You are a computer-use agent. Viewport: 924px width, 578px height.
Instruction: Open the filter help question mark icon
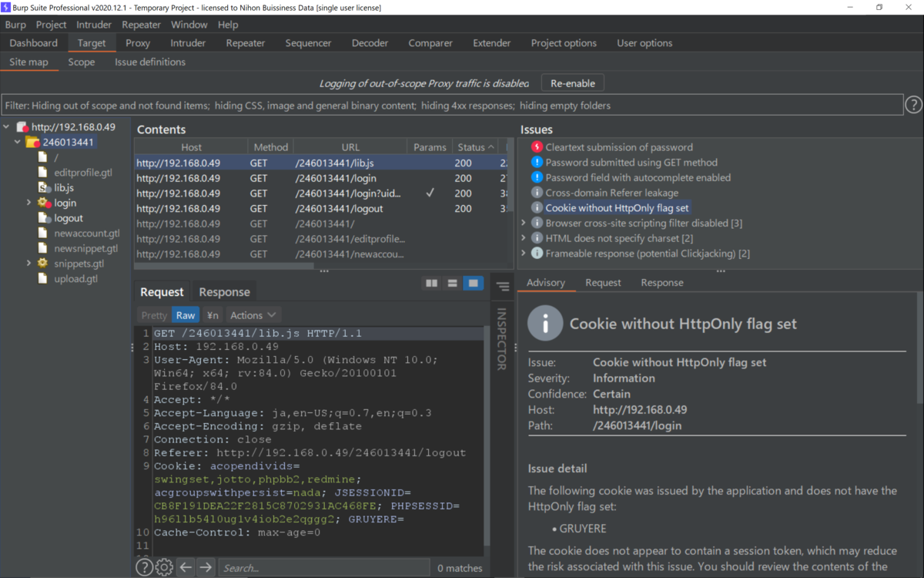pyautogui.click(x=913, y=105)
